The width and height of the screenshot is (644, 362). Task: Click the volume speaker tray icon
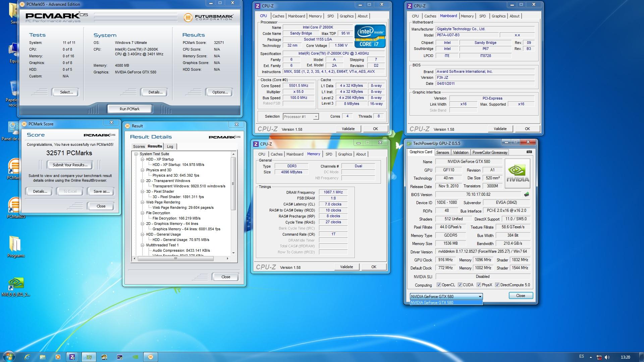point(607,357)
